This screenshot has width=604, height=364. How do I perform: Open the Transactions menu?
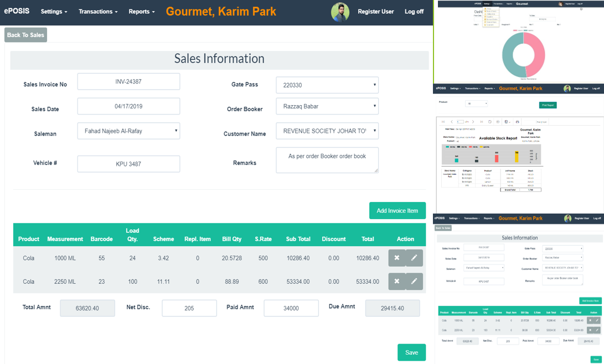click(98, 12)
